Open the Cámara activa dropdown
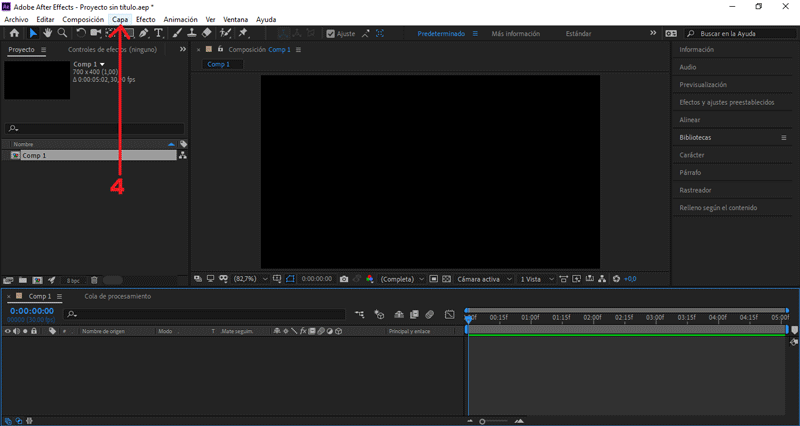The width and height of the screenshot is (800, 426). (x=484, y=279)
